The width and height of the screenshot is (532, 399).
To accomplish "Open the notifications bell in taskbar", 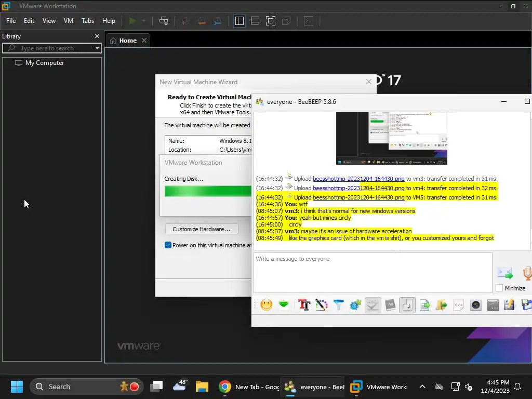I will (517, 387).
